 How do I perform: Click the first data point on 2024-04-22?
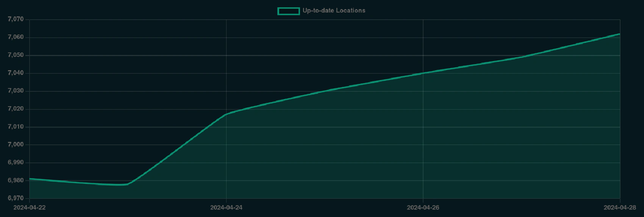pos(30,179)
